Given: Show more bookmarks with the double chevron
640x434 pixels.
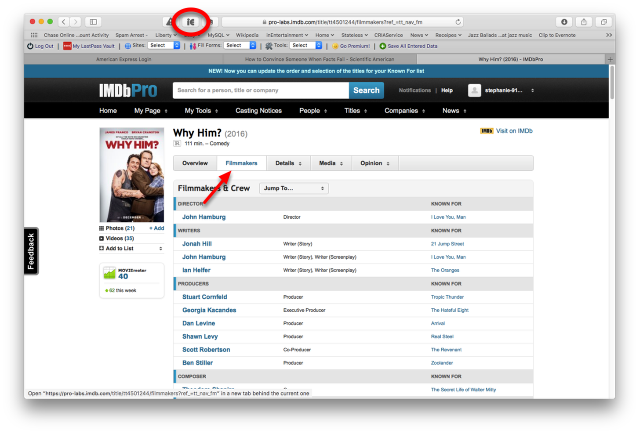Looking at the screenshot, I should click(609, 35).
